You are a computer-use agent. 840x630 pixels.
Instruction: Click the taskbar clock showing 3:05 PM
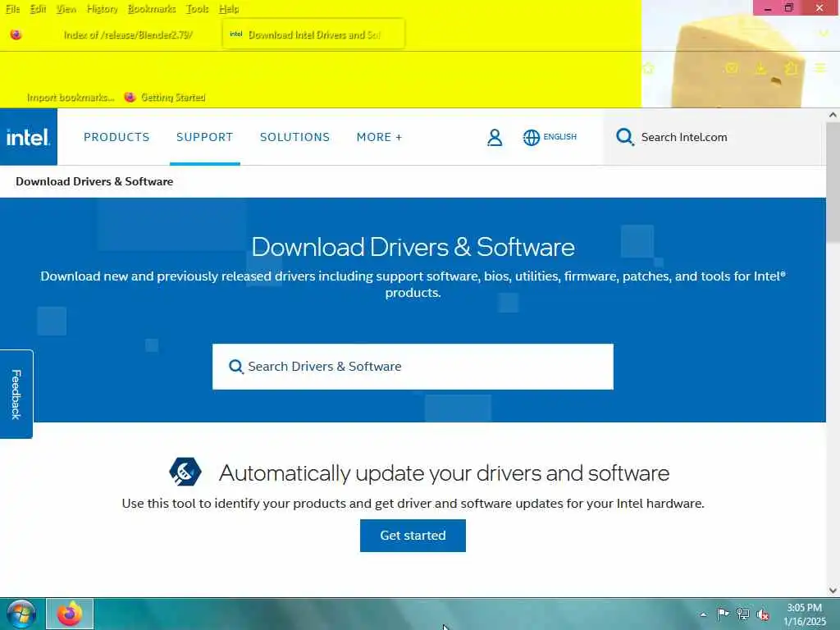coord(804,614)
